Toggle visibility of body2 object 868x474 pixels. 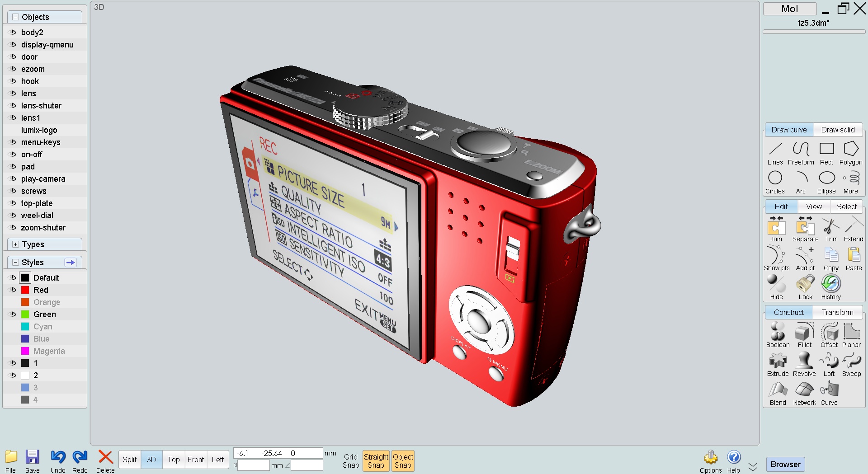[x=13, y=32]
